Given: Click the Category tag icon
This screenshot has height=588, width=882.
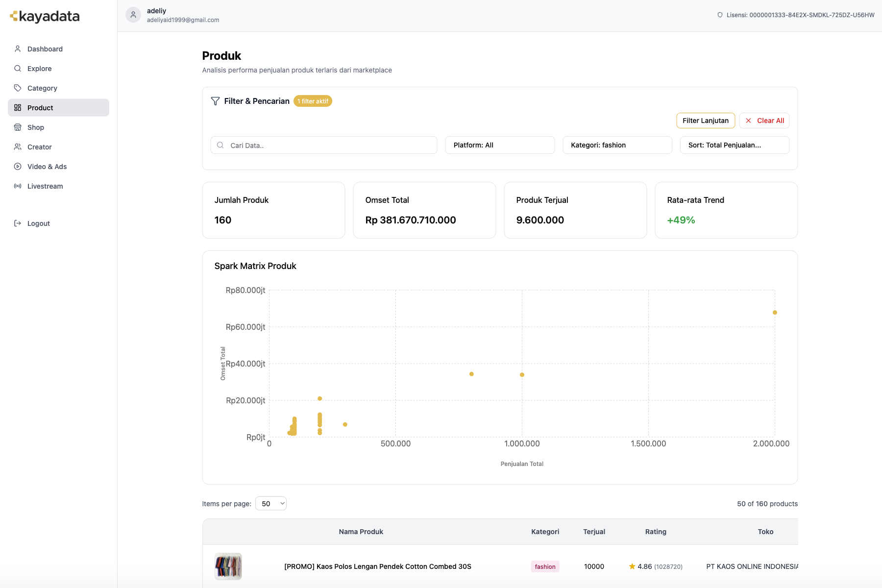Looking at the screenshot, I should coord(18,88).
